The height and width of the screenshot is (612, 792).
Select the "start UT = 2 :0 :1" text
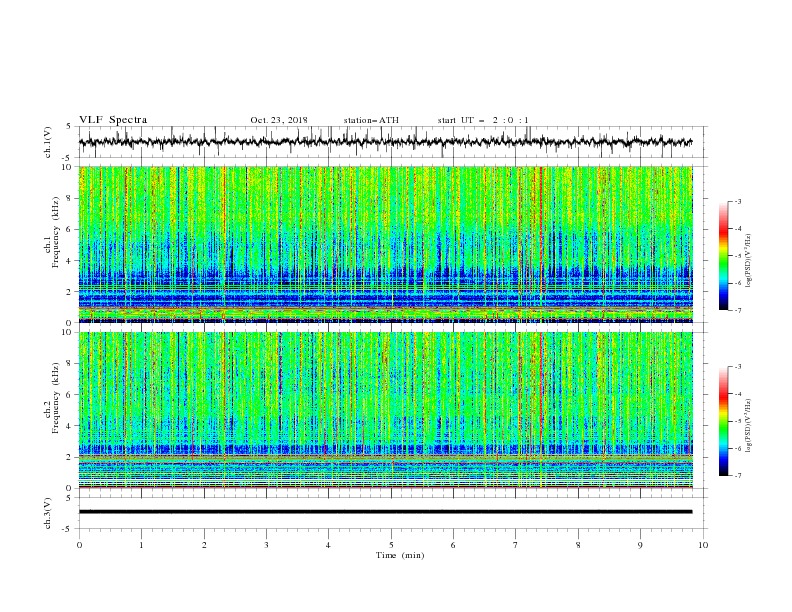pyautogui.click(x=483, y=120)
